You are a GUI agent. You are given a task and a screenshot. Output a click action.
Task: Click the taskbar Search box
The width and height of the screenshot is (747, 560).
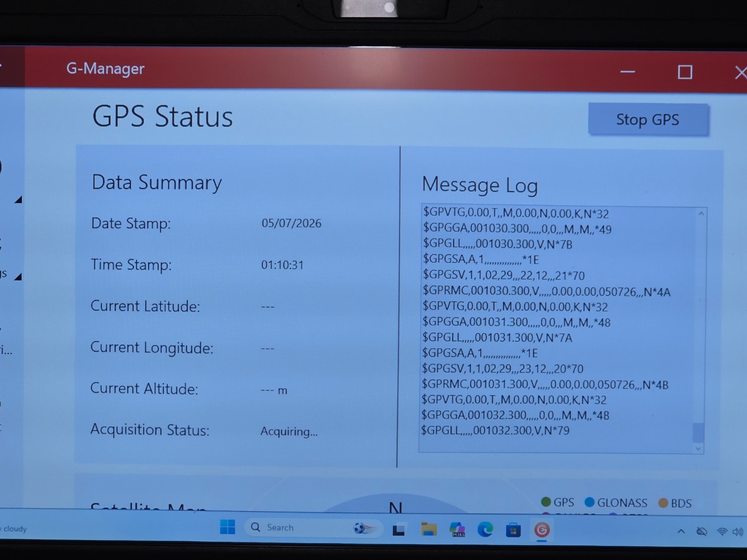point(314,528)
